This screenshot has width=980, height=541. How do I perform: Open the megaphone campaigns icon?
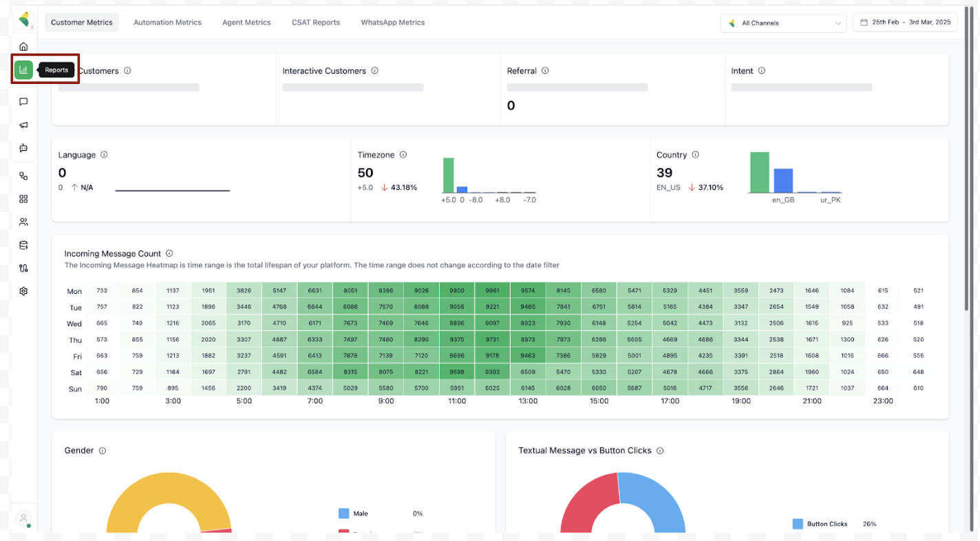pyautogui.click(x=23, y=125)
